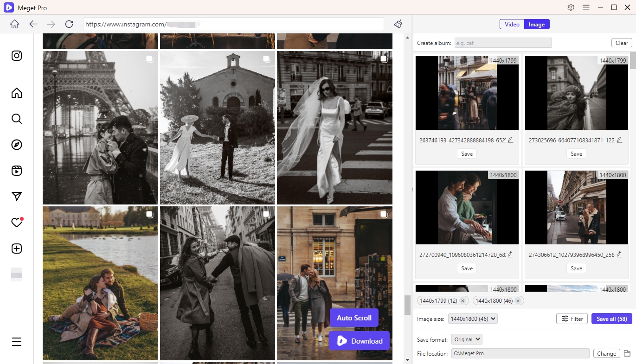Viewport: 636px width, 364px height.
Task: Navigate back in built-in browser
Action: [33, 24]
